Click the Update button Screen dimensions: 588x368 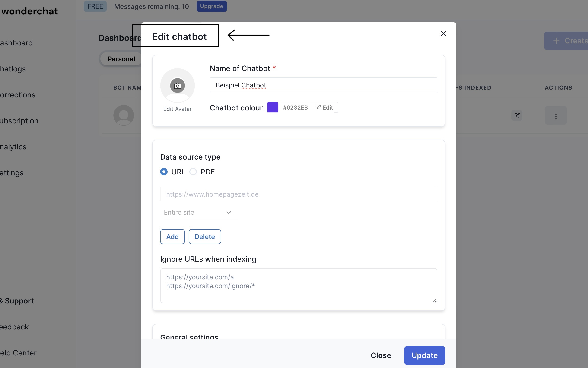424,355
